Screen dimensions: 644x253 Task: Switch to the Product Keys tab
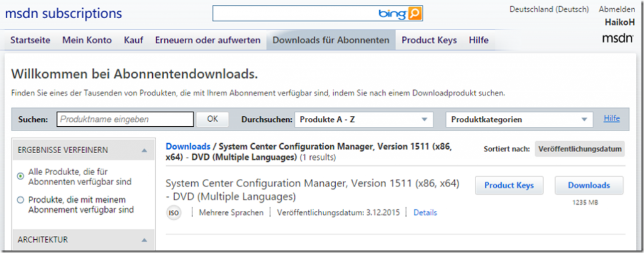[429, 40]
